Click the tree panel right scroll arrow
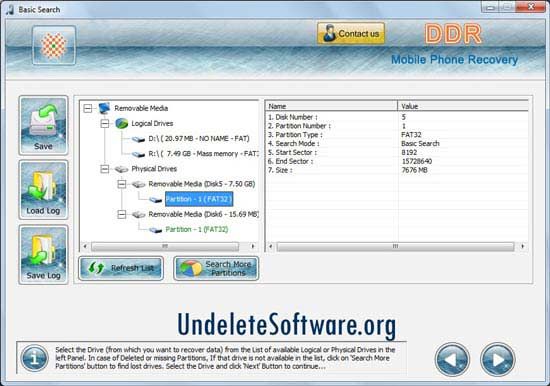 click(x=253, y=246)
